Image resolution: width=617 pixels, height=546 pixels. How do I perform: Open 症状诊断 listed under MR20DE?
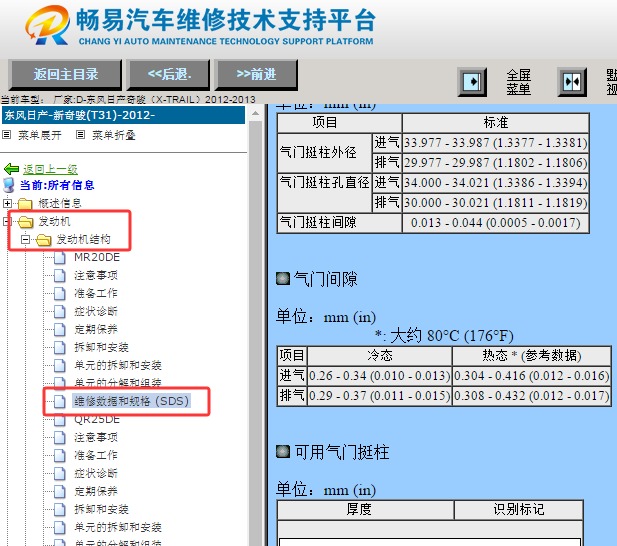pos(96,311)
